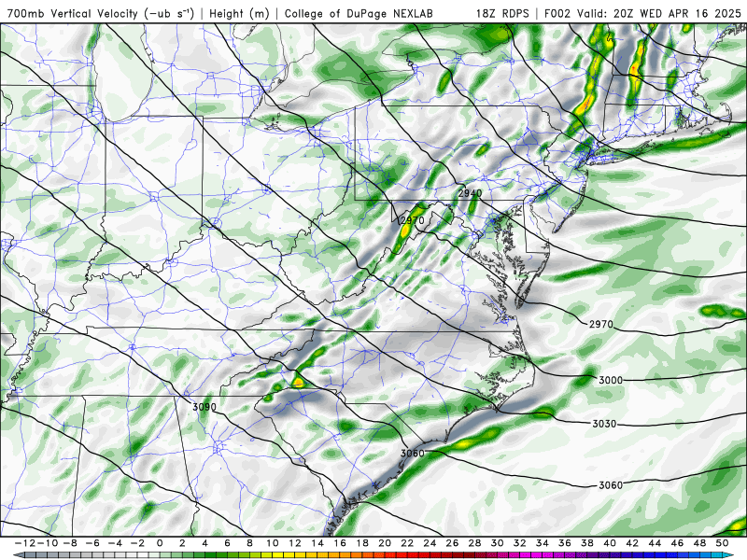Click the 4 value on the color scale

[204, 543]
